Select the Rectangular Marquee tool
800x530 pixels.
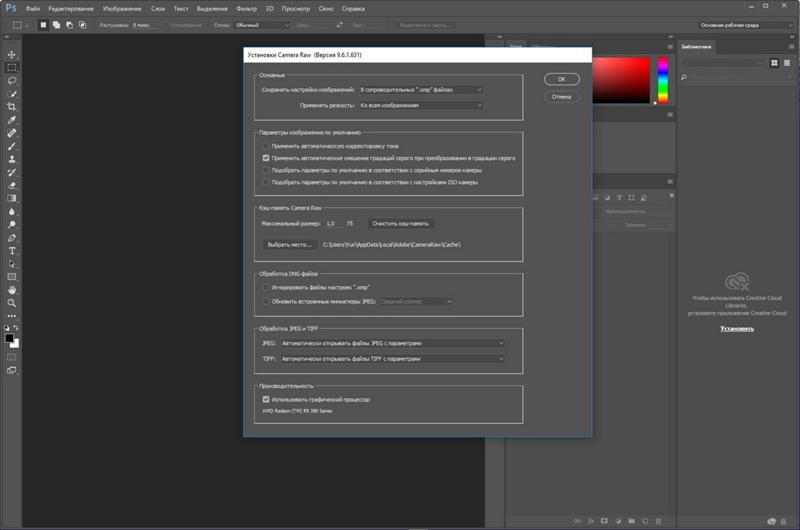(12, 67)
